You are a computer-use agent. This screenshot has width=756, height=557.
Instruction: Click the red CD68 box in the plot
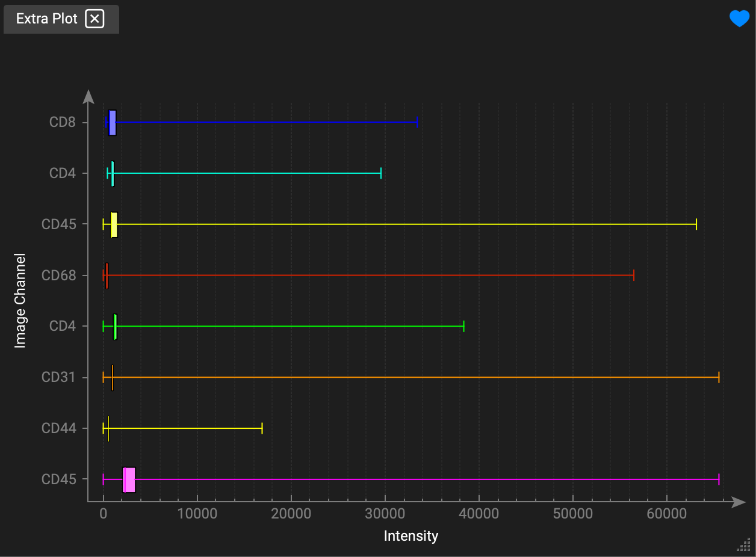(107, 276)
